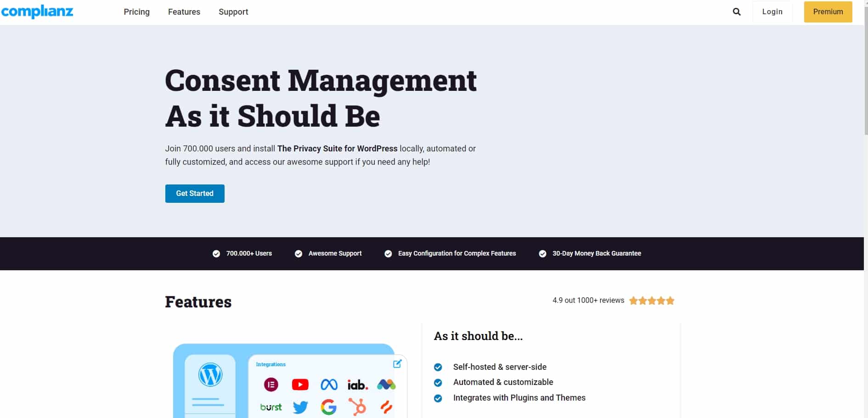
Task: Click the 'Consent Management As it Should Be' heading
Action: pos(321,98)
